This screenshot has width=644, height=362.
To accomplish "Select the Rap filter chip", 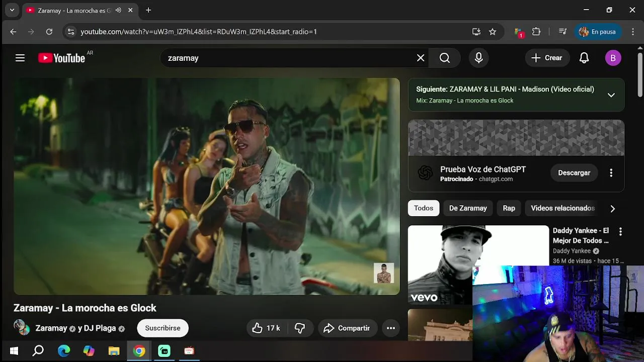I will click(x=509, y=208).
